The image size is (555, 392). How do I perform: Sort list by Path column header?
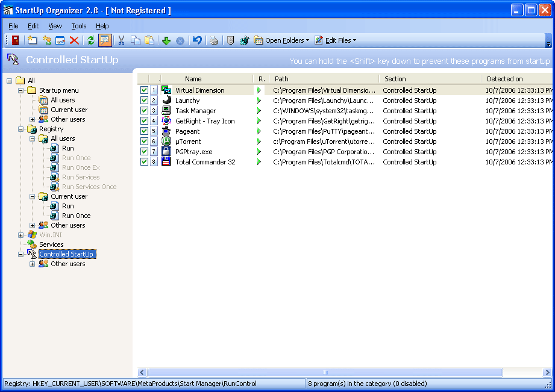(x=324, y=79)
